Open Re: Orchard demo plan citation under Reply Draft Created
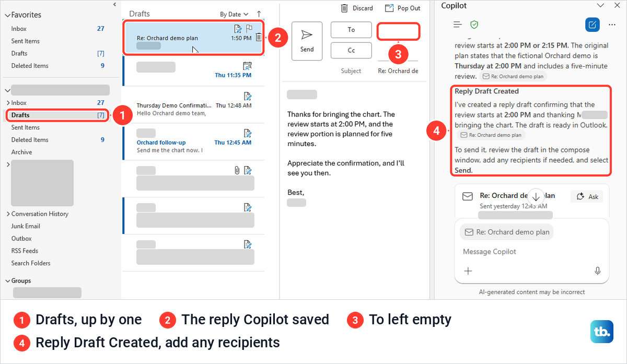 click(x=491, y=135)
